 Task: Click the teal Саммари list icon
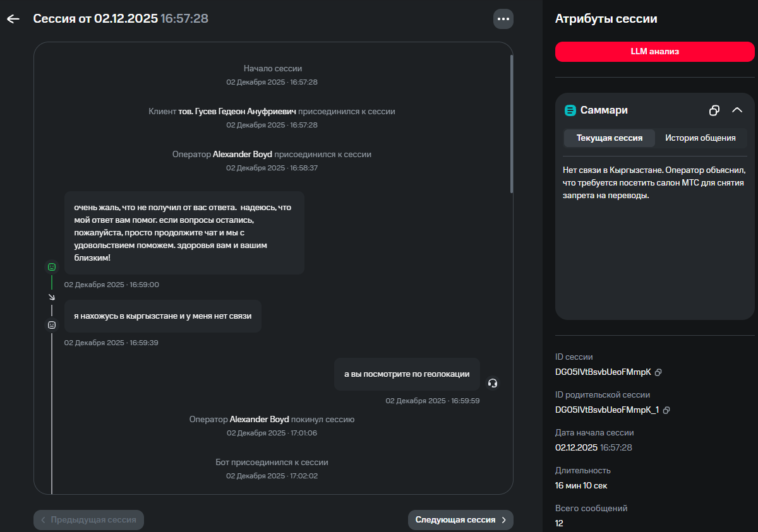tap(570, 110)
